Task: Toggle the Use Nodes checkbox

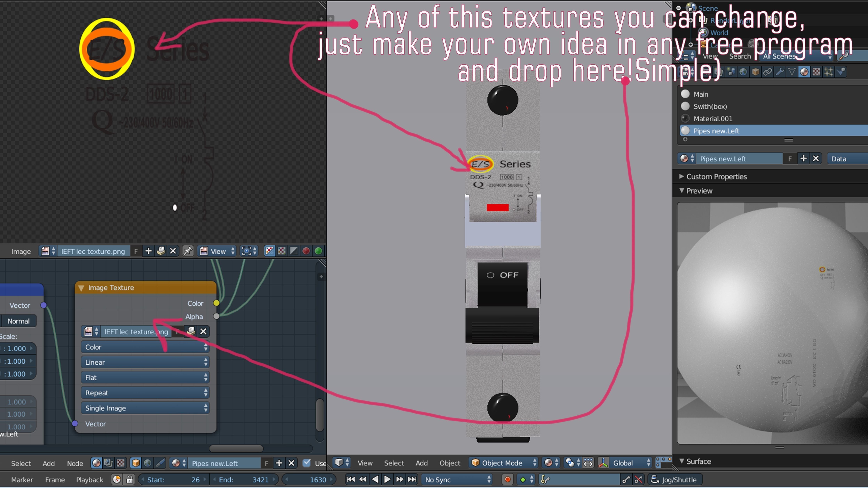Action: pyautogui.click(x=307, y=463)
